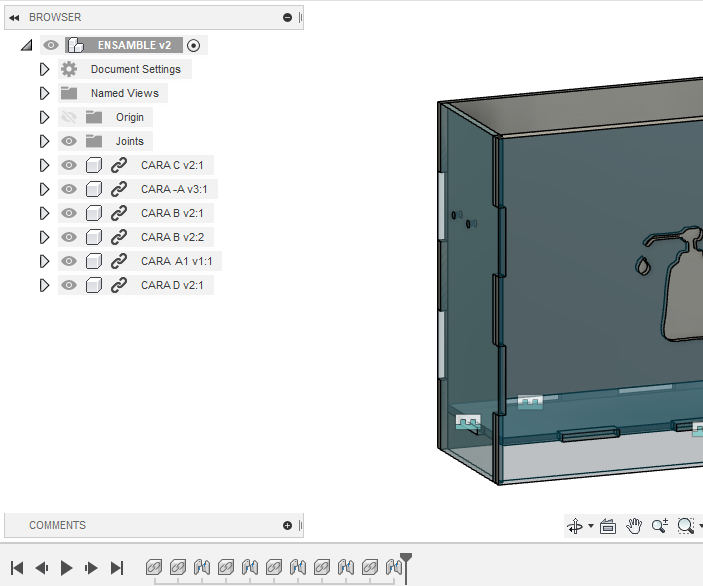Click the Origin folder icon
Screen dimensions: 703x586
[x=94, y=117]
